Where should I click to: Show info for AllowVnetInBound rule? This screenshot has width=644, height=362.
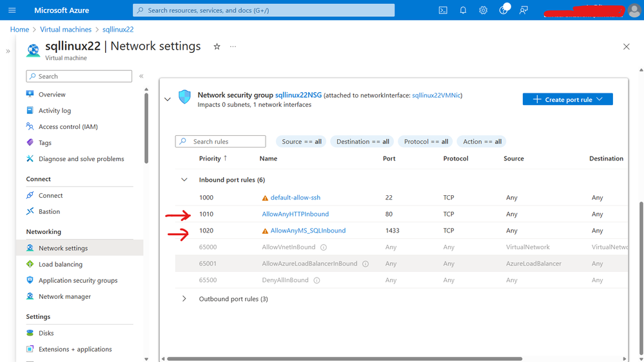coord(323,247)
